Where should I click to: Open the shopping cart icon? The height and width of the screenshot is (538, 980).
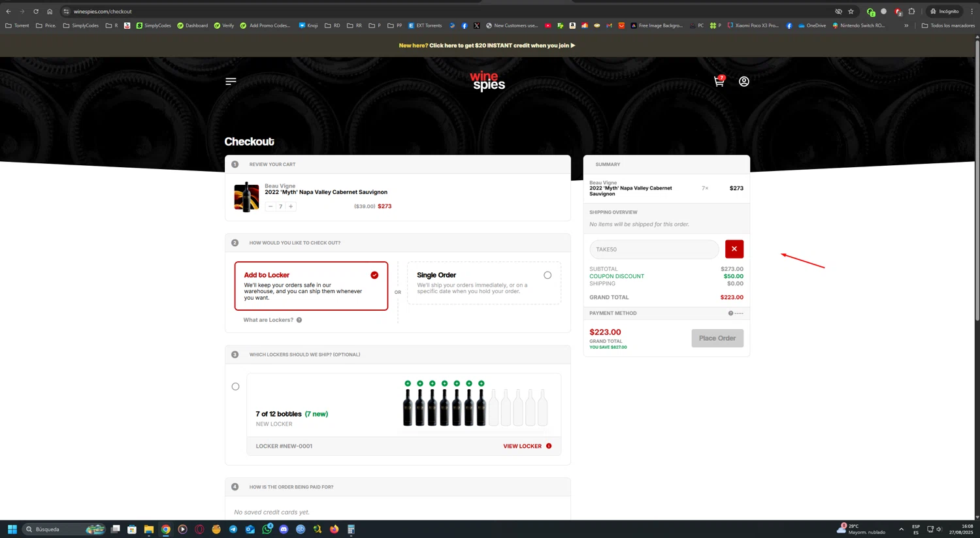(x=719, y=81)
